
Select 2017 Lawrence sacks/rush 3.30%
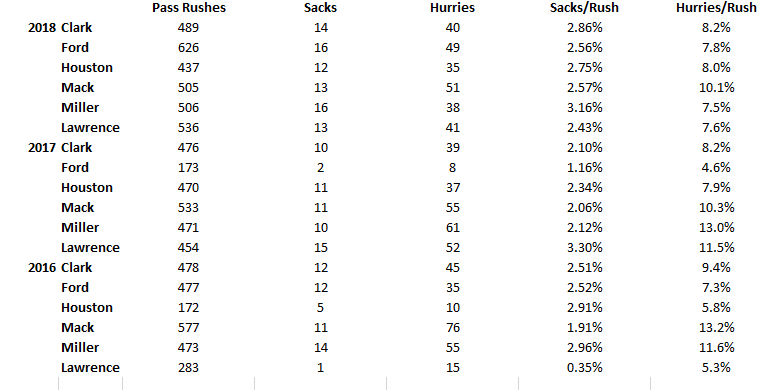coord(584,248)
